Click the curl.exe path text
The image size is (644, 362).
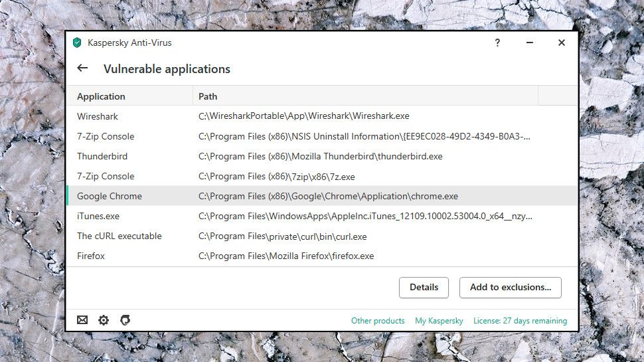coord(283,236)
